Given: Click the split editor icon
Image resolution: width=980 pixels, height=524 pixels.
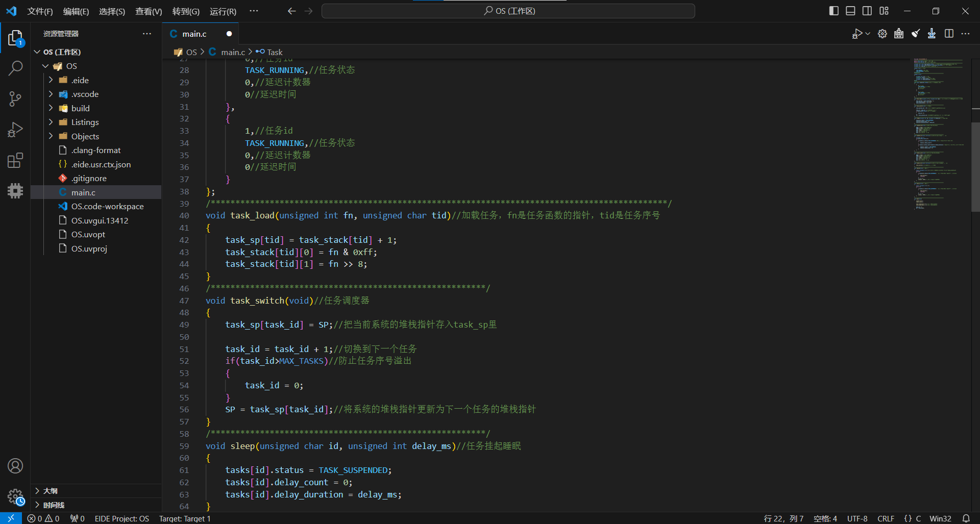Looking at the screenshot, I should 949,34.
